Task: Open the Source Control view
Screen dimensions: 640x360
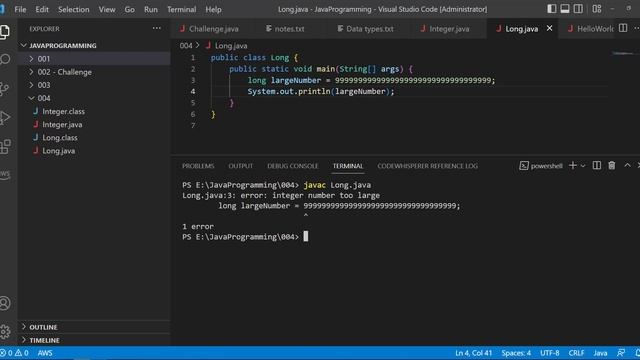Action: point(5,89)
